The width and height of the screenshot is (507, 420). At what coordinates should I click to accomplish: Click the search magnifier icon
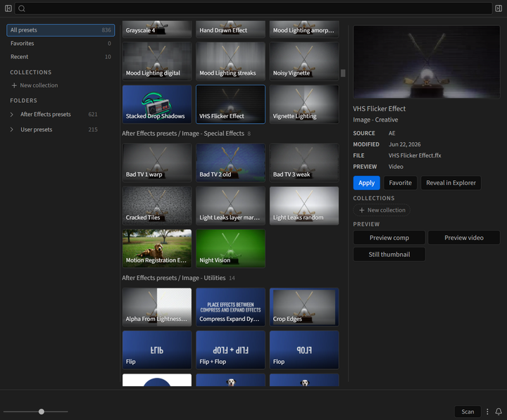[22, 8]
